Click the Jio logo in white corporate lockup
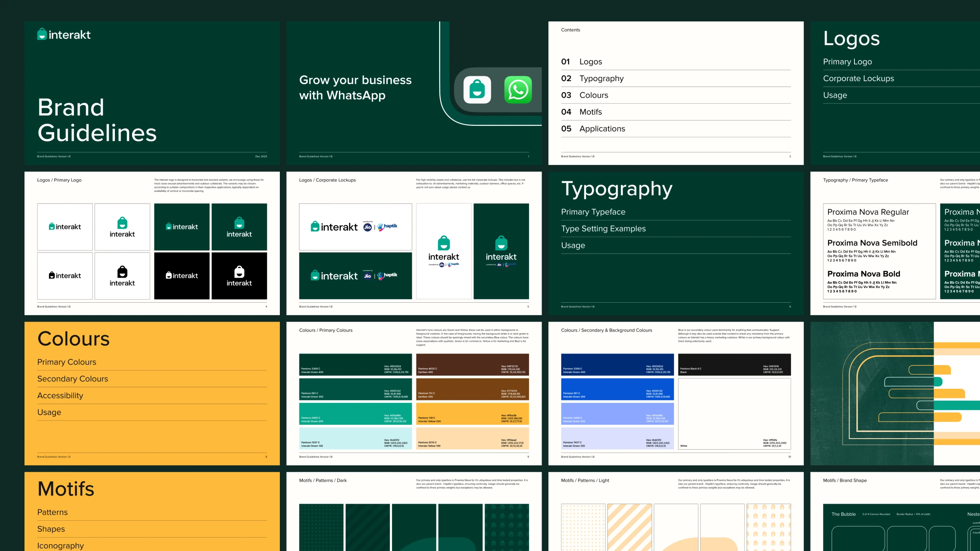 (x=367, y=227)
